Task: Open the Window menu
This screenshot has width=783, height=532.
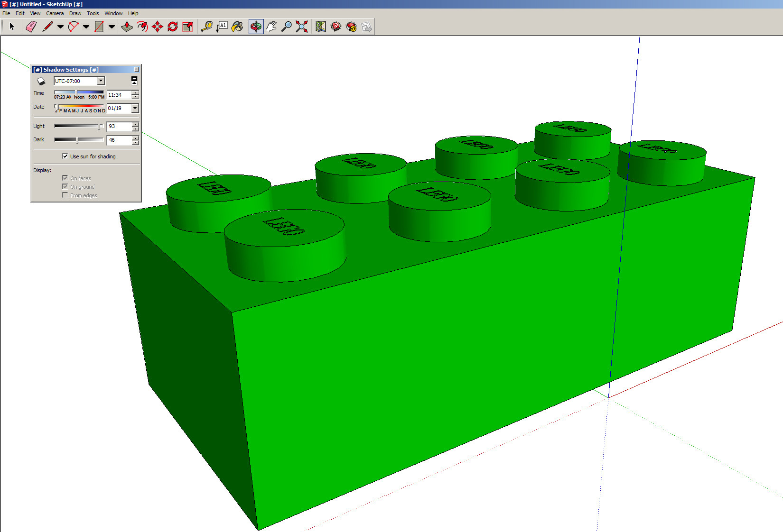Action: pos(113,13)
